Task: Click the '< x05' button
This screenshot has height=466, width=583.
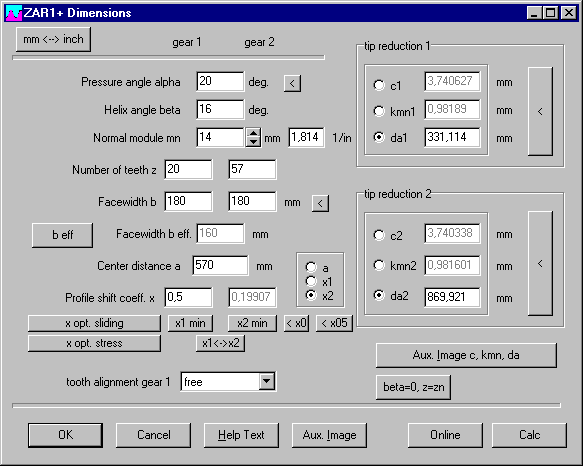Action: point(334,323)
